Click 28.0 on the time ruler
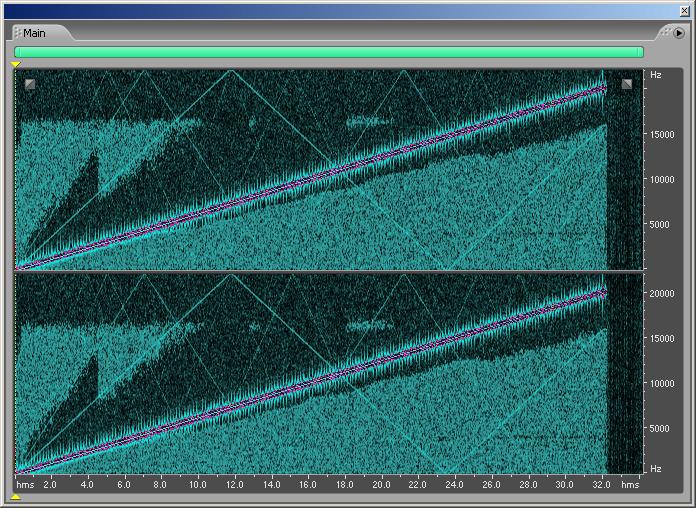Screen dimensions: 696x508 528,484
